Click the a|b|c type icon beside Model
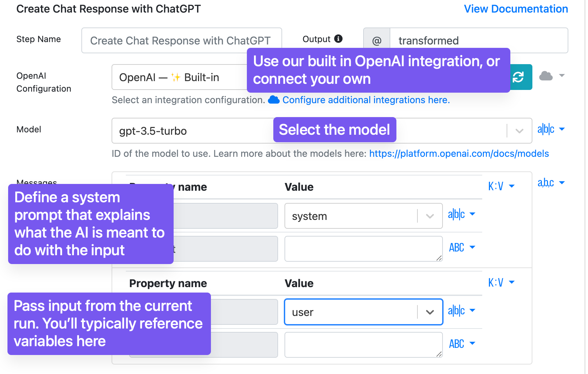This screenshot has height=374, width=588. (x=546, y=129)
